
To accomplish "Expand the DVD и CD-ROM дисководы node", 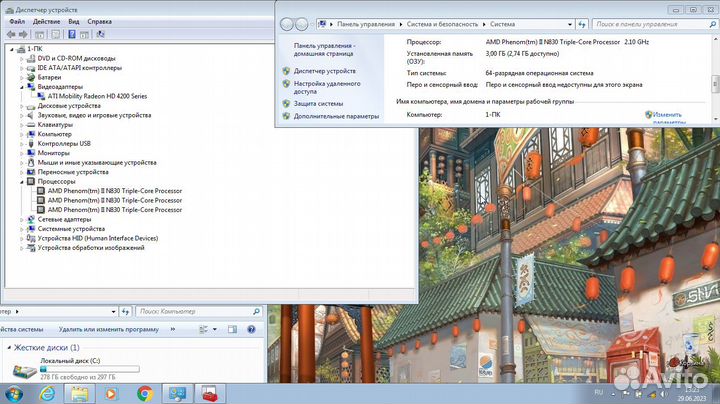I will coord(21,57).
